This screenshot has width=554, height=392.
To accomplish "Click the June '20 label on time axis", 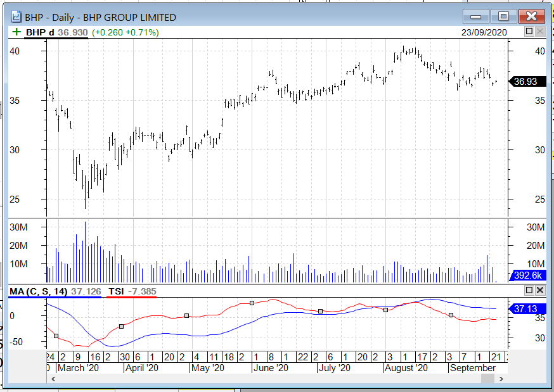I will click(271, 368).
